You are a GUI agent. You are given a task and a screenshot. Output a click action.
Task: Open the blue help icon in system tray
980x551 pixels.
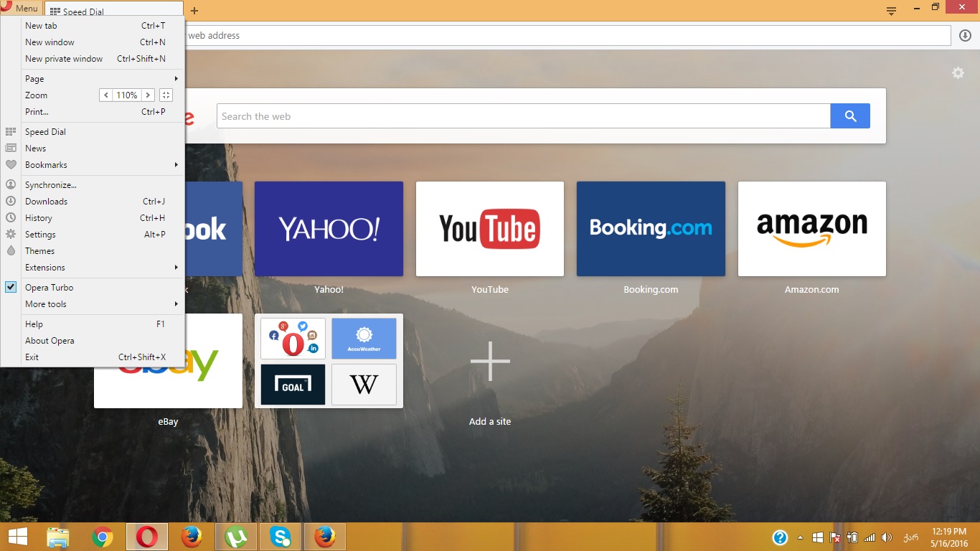(780, 537)
